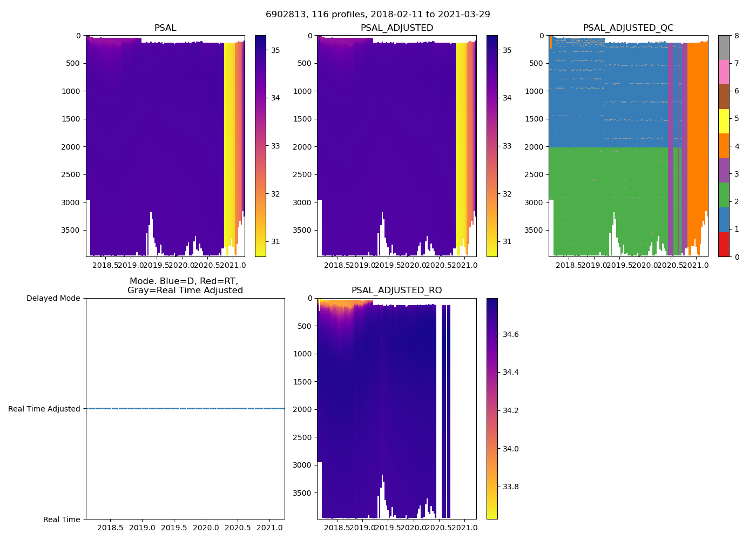Click the yellow segment of QC colorbar
The height and width of the screenshot is (540, 756).
724,122
